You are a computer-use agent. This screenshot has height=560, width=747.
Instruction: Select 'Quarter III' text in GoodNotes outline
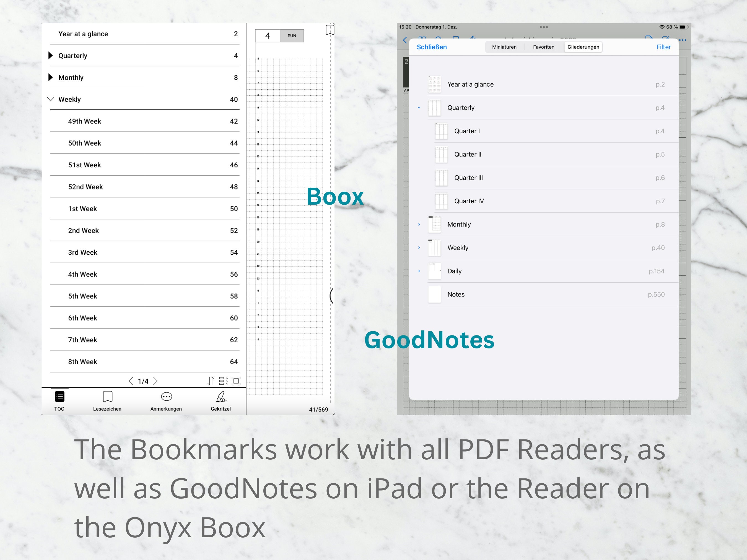tap(468, 178)
